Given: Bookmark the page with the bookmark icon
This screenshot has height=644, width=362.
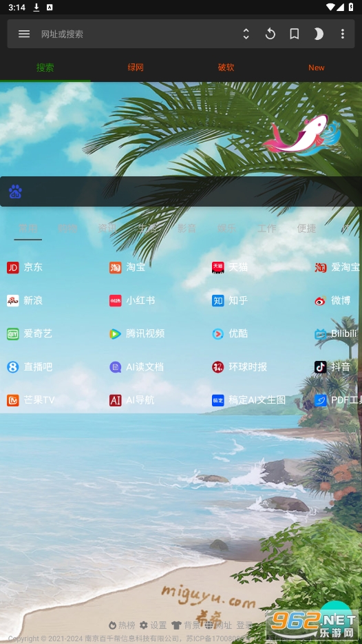Looking at the screenshot, I should [295, 34].
